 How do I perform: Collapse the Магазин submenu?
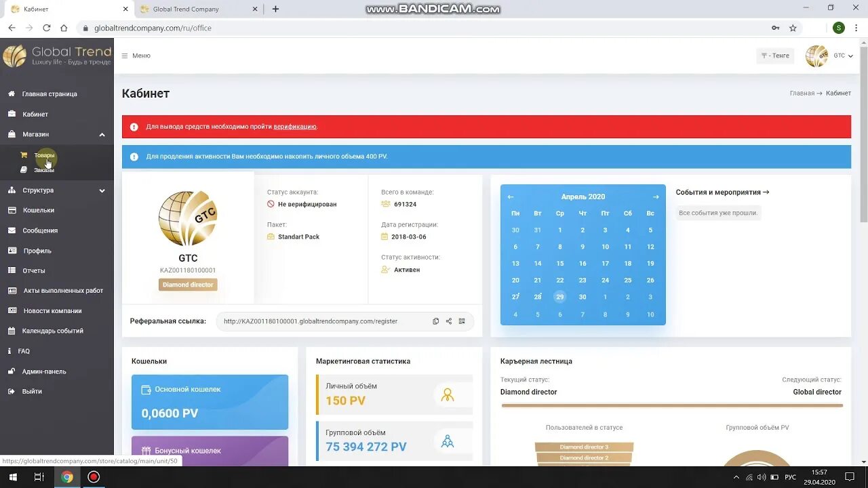click(102, 135)
